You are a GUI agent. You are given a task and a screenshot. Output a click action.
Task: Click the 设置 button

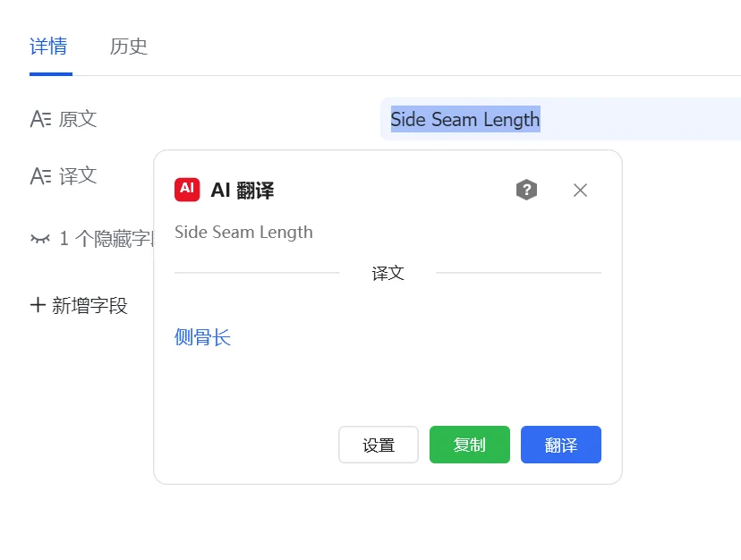pos(379,445)
